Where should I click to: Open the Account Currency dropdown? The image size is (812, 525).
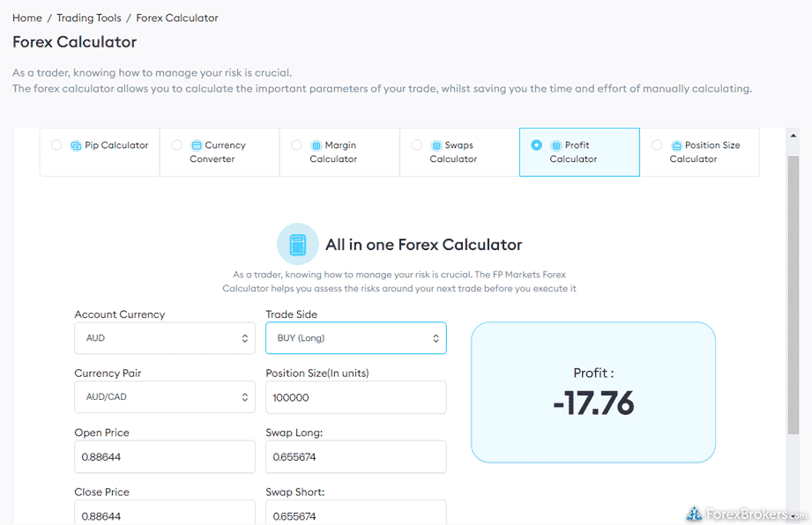click(x=165, y=338)
